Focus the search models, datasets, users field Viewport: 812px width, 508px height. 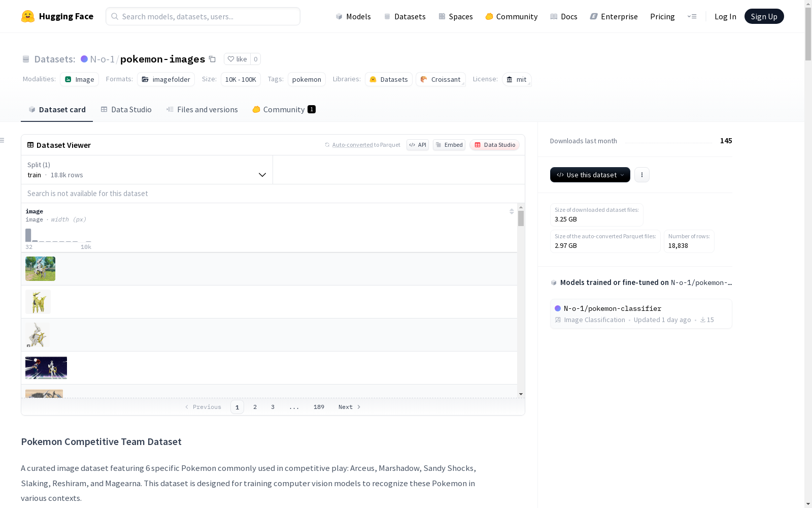(x=203, y=16)
